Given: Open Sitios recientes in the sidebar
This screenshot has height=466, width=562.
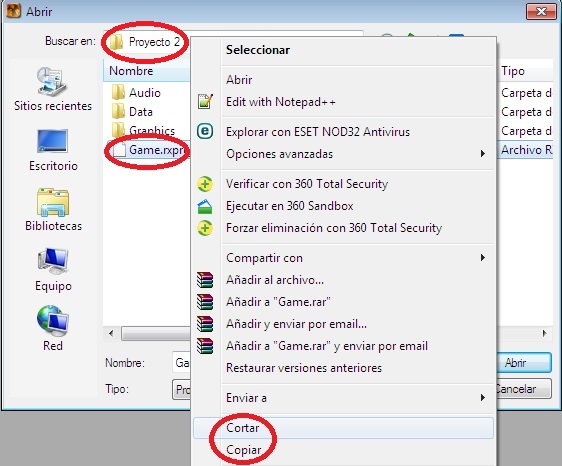Looking at the screenshot, I should point(53,89).
